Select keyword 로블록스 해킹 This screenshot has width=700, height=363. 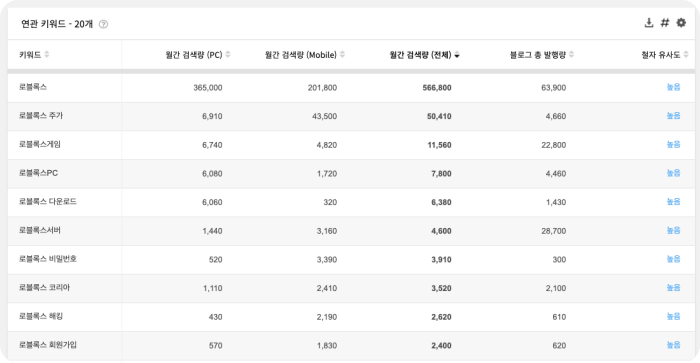click(x=41, y=316)
